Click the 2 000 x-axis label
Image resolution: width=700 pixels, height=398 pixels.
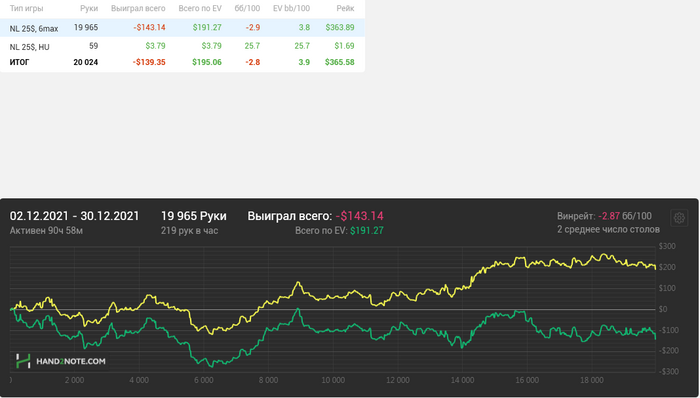75,381
